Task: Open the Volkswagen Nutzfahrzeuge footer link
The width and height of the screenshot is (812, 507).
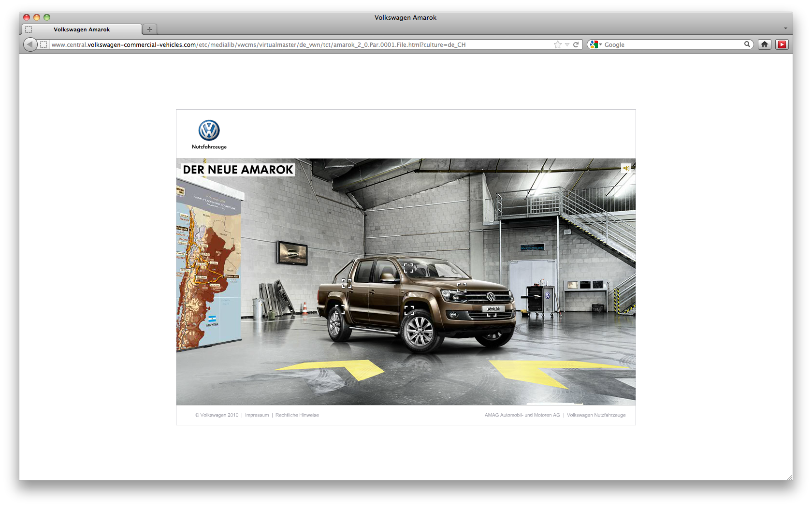Action: click(x=596, y=415)
